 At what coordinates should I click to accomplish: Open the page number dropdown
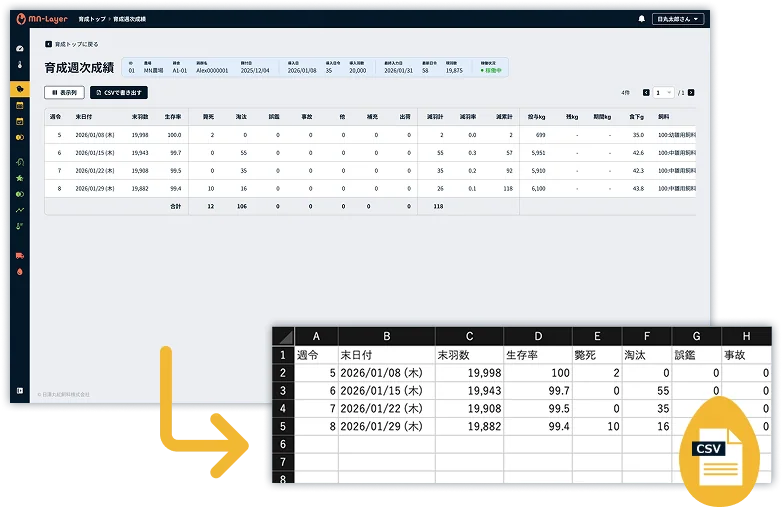click(664, 92)
